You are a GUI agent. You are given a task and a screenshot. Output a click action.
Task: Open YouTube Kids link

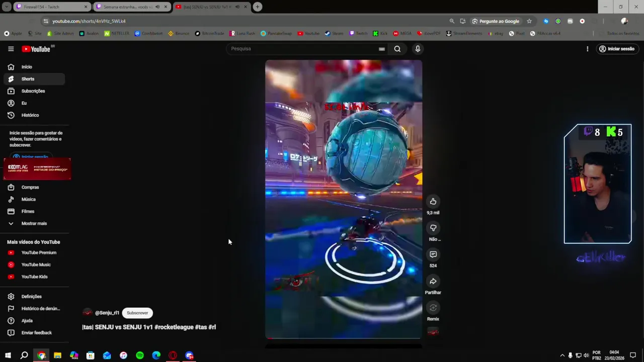[34, 277]
